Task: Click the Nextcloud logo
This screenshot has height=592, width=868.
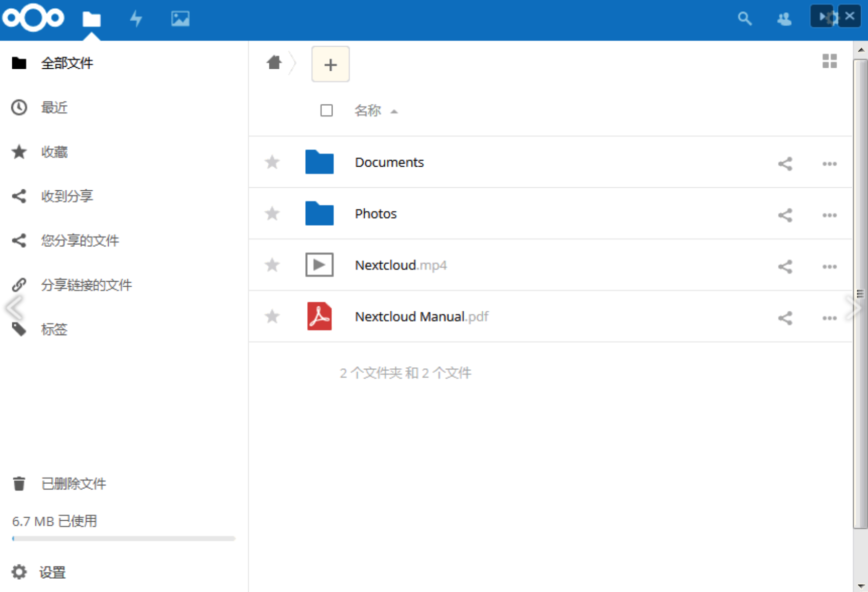Action: click(x=33, y=18)
